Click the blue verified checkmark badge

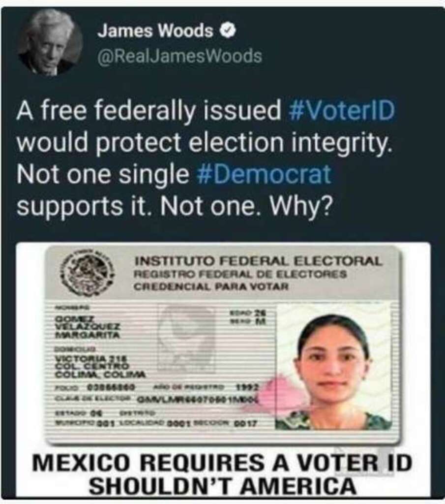[228, 31]
